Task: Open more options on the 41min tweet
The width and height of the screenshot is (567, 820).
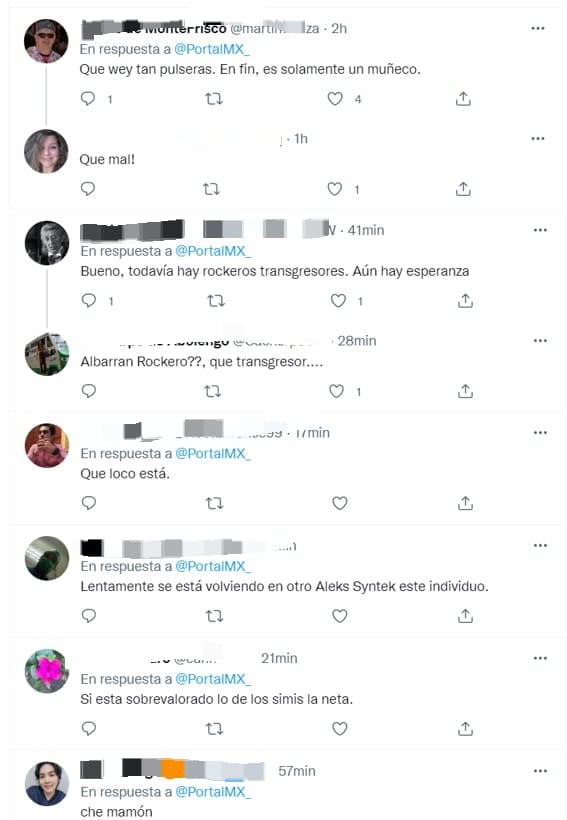Action: tap(540, 230)
